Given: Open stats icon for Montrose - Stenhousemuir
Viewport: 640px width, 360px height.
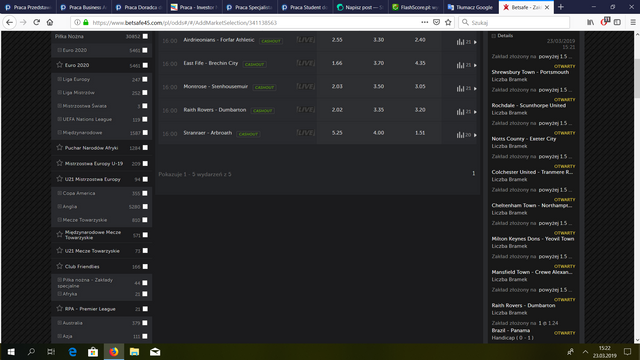Looking at the screenshot, I should pyautogui.click(x=460, y=88).
